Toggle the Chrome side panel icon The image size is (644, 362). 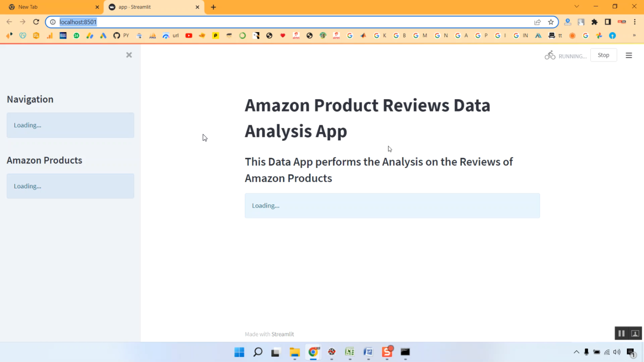pyautogui.click(x=608, y=22)
